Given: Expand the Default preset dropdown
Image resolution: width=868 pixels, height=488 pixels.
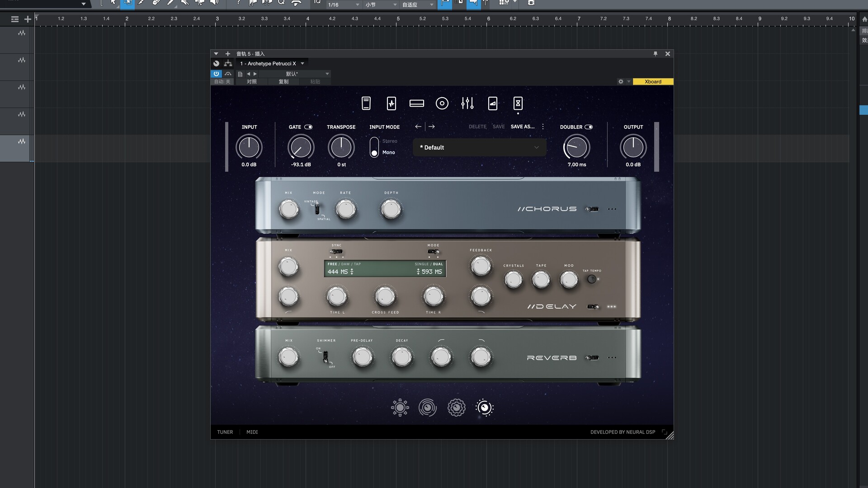Looking at the screenshot, I should [x=536, y=147].
